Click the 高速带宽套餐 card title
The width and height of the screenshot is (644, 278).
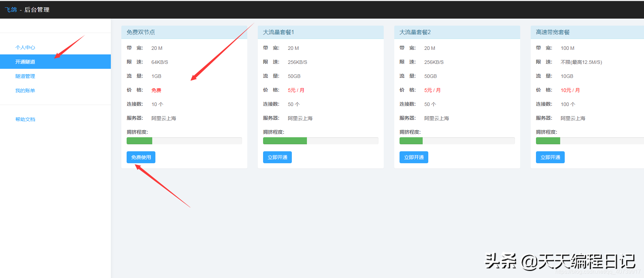tap(553, 32)
